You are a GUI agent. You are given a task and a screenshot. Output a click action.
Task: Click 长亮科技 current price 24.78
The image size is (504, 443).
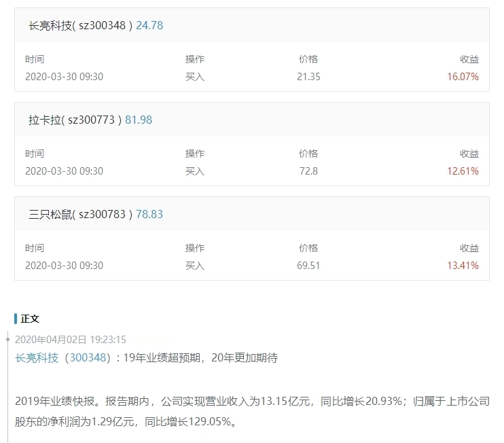[149, 25]
